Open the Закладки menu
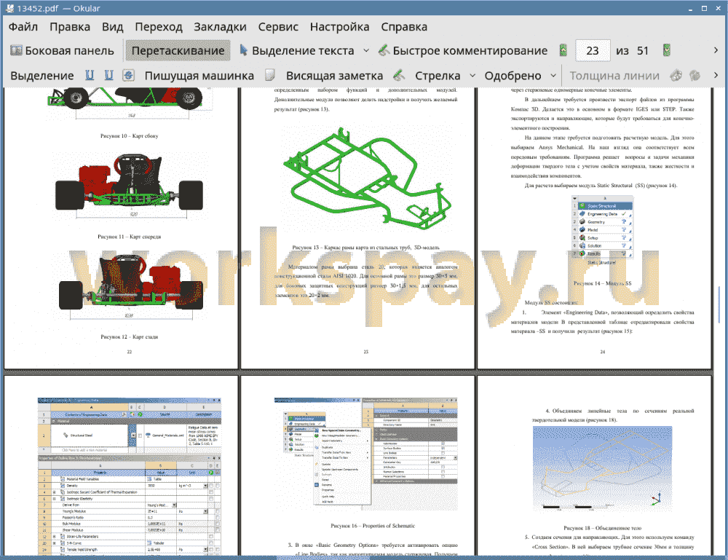This screenshot has height=560, width=728. (x=220, y=27)
